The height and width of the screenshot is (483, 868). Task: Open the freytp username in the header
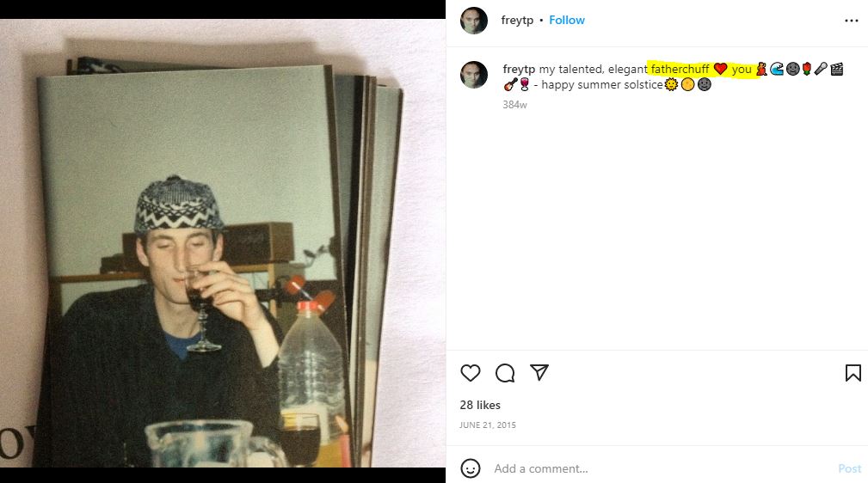pyautogui.click(x=517, y=20)
